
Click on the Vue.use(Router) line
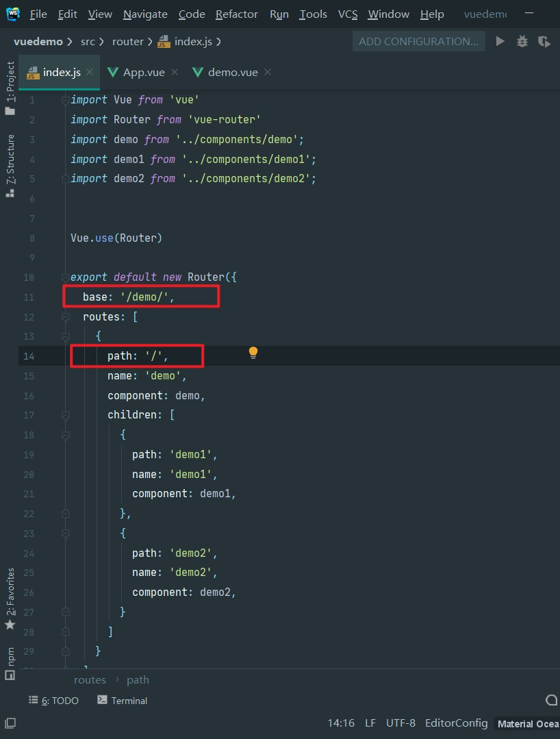(116, 238)
